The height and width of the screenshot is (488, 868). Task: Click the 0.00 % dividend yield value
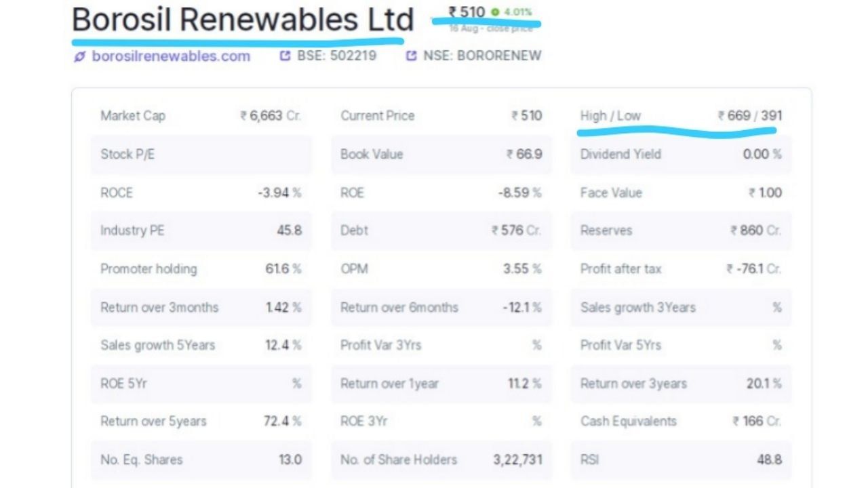point(762,155)
